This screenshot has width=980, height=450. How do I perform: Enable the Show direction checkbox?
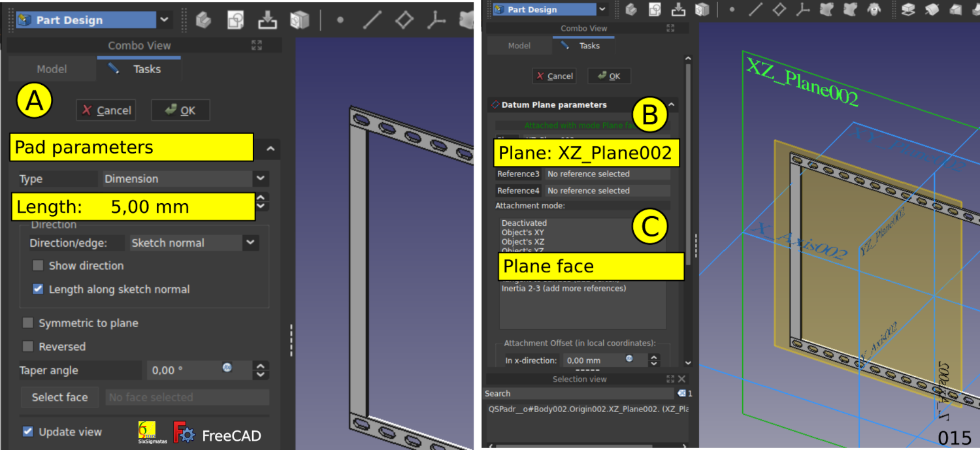(39, 266)
